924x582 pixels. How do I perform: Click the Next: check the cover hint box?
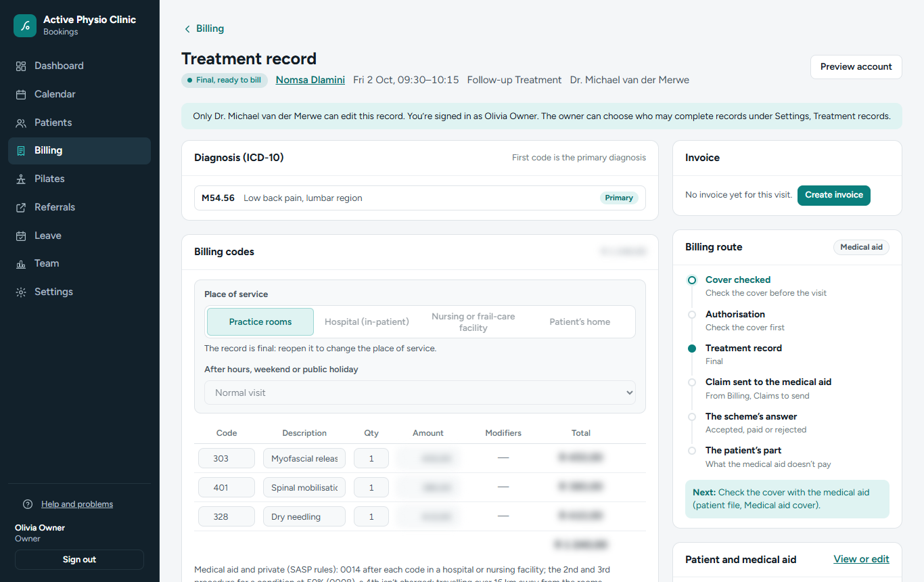coord(787,499)
